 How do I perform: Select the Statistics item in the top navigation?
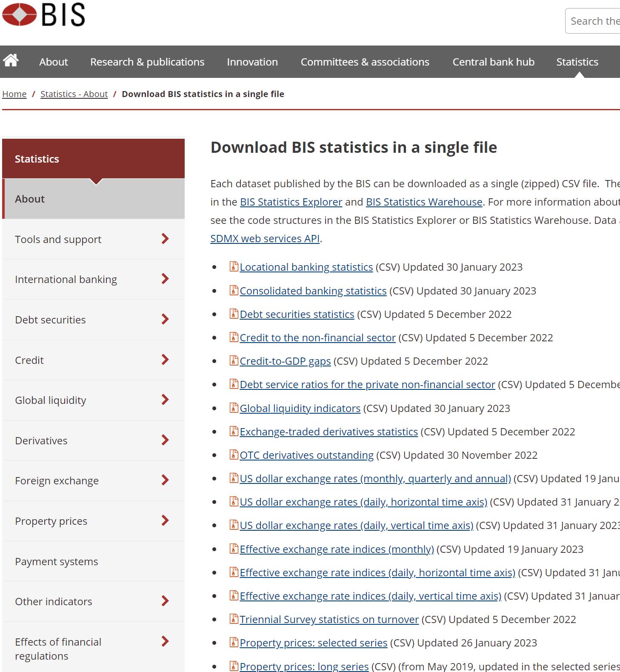[x=577, y=62]
